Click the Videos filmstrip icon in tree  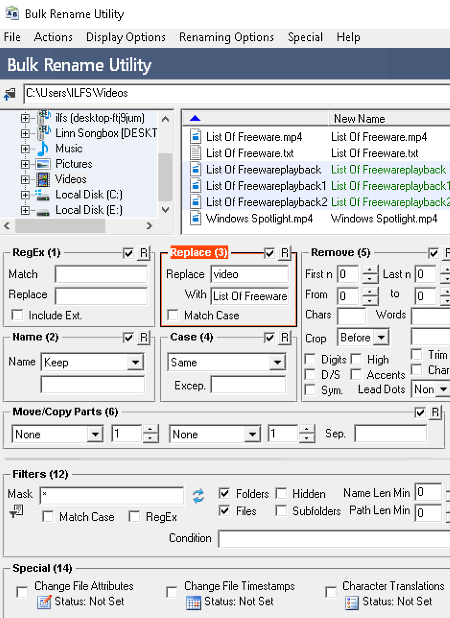coord(43,179)
